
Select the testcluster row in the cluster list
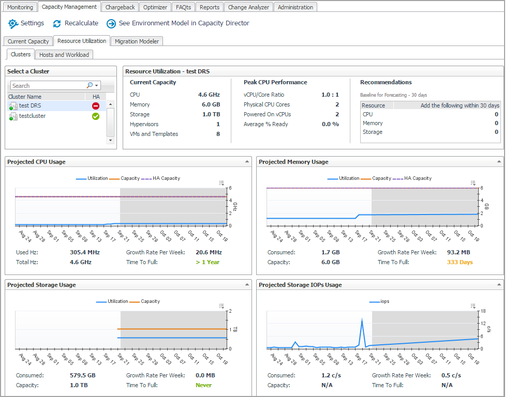pos(32,116)
